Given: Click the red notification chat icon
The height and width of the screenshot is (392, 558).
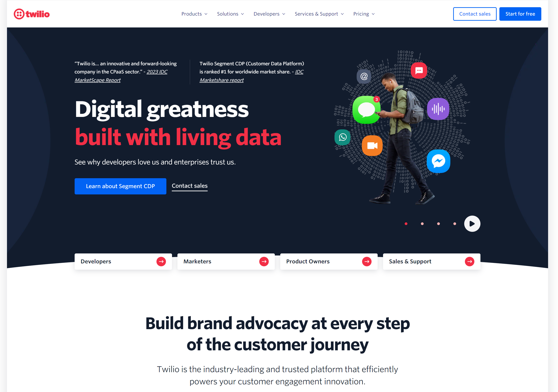Looking at the screenshot, I should click(419, 70).
